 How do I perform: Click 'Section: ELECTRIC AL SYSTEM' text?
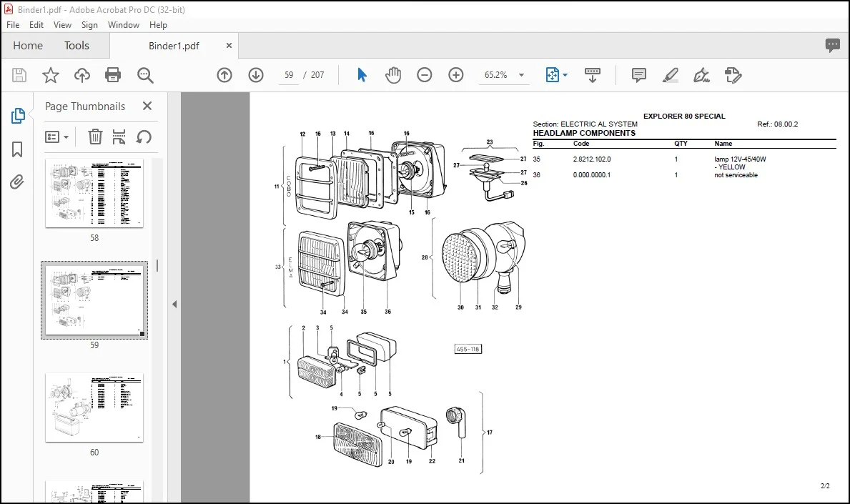[x=585, y=124]
